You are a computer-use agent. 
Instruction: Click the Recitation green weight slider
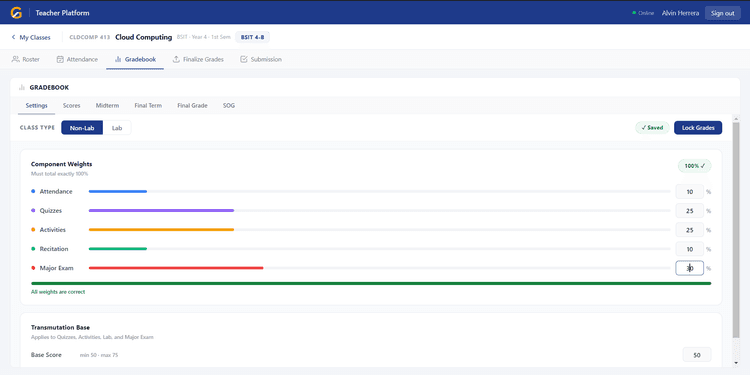coord(379,249)
